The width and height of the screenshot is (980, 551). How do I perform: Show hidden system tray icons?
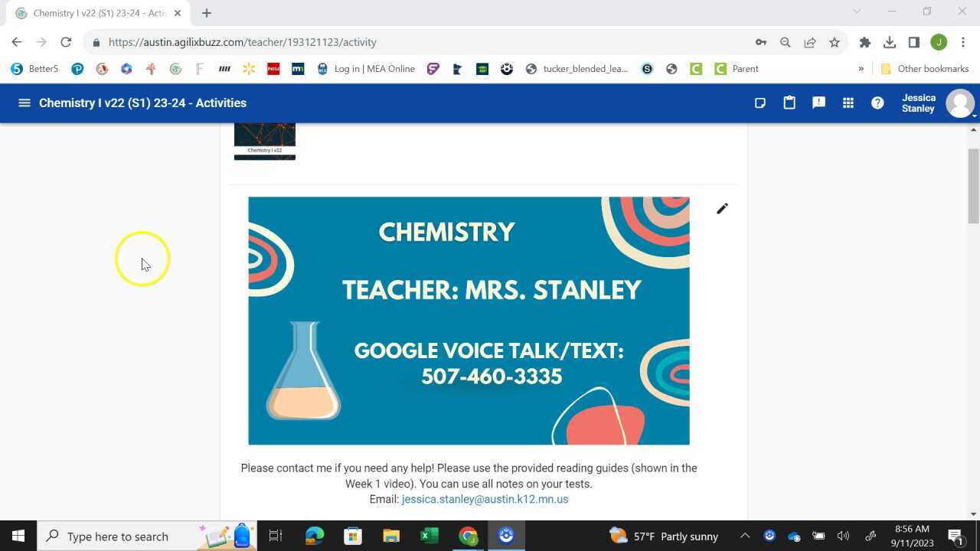tap(744, 536)
